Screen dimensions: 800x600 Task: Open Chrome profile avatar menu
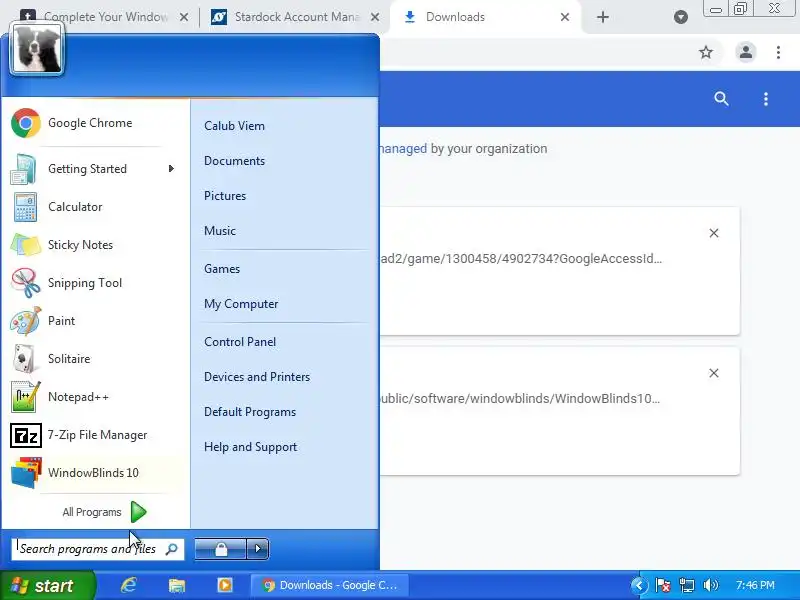(x=745, y=52)
